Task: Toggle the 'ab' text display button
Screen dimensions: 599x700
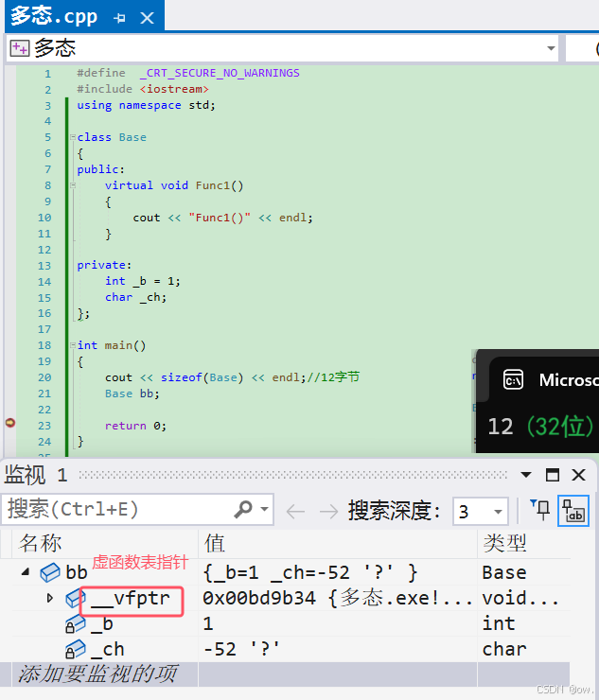Action: coord(573,511)
